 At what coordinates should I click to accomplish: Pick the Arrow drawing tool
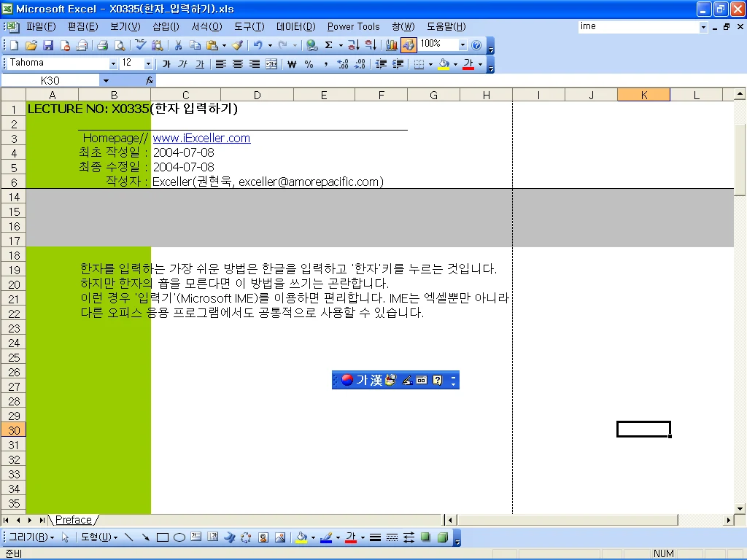[145, 537]
